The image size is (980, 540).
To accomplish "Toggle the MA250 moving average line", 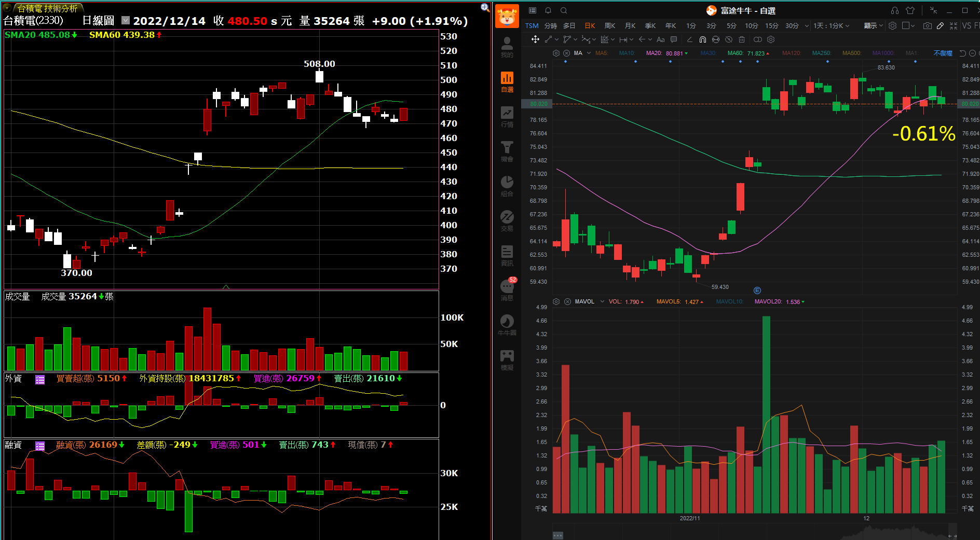I will tap(822, 53).
